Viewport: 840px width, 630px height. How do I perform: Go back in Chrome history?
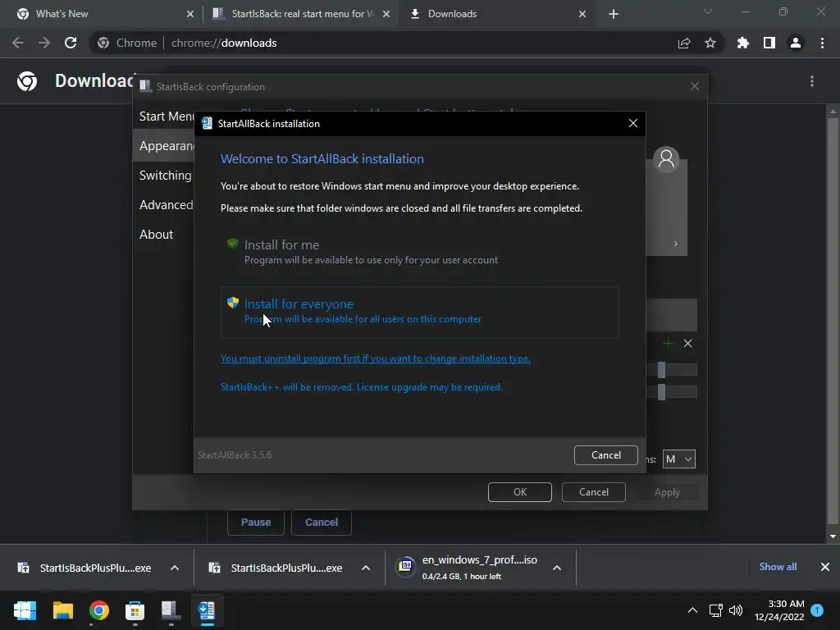pos(18,43)
